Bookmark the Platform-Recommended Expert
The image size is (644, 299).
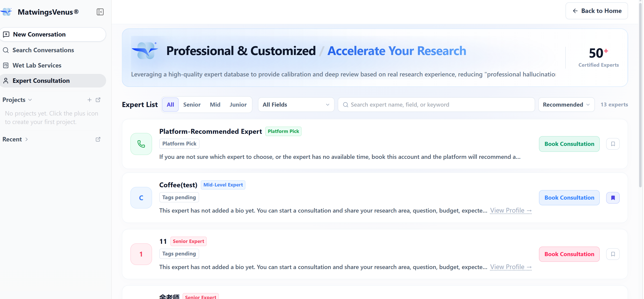(613, 144)
